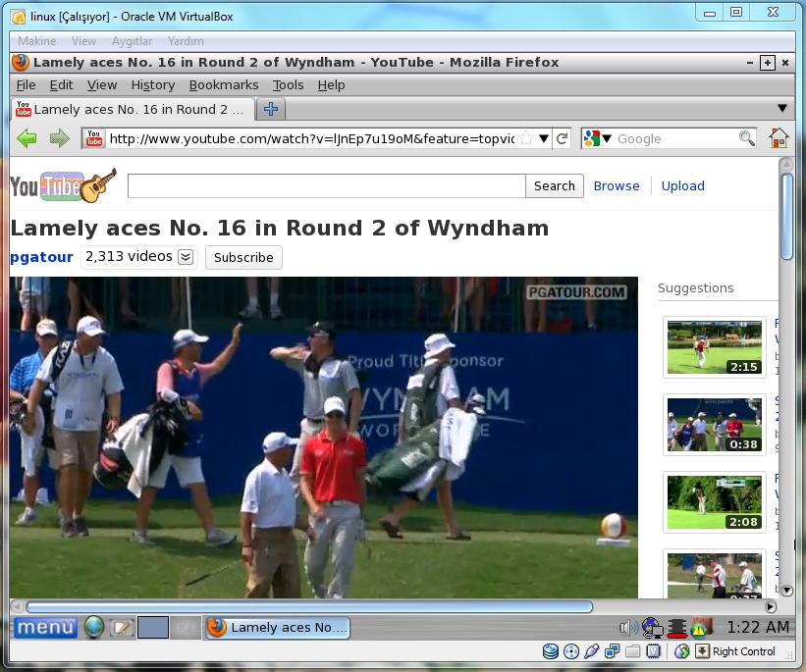Image resolution: width=806 pixels, height=672 pixels.
Task: Click the Firefox icon in the title bar
Action: pos(20,62)
